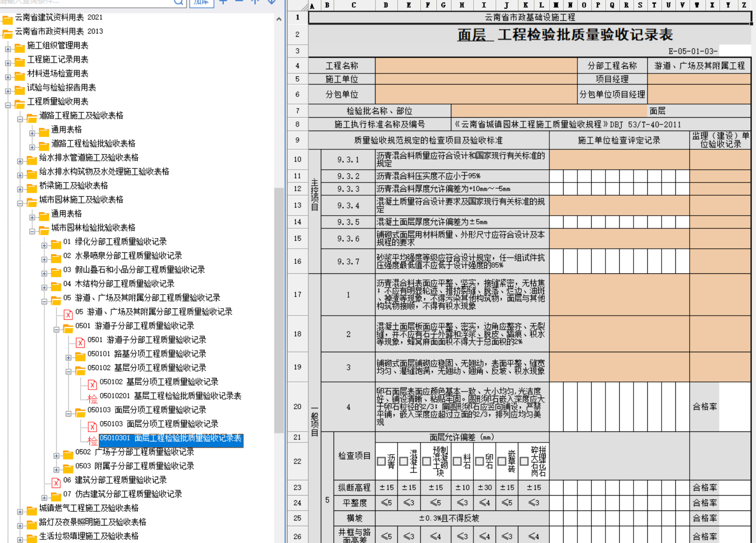
Task: Click the orange 工程名称 input cell
Action: (475, 66)
